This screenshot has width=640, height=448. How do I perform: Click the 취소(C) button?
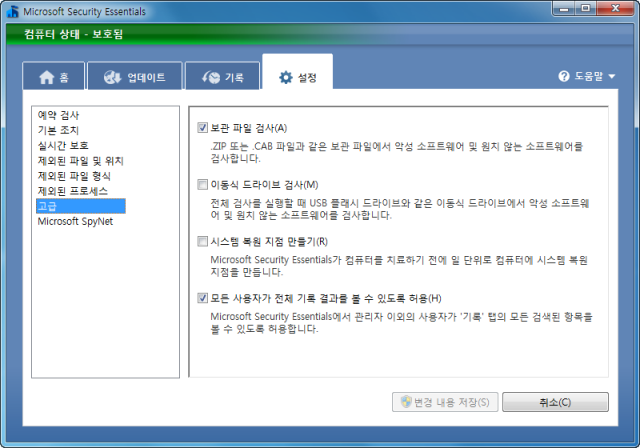555,402
